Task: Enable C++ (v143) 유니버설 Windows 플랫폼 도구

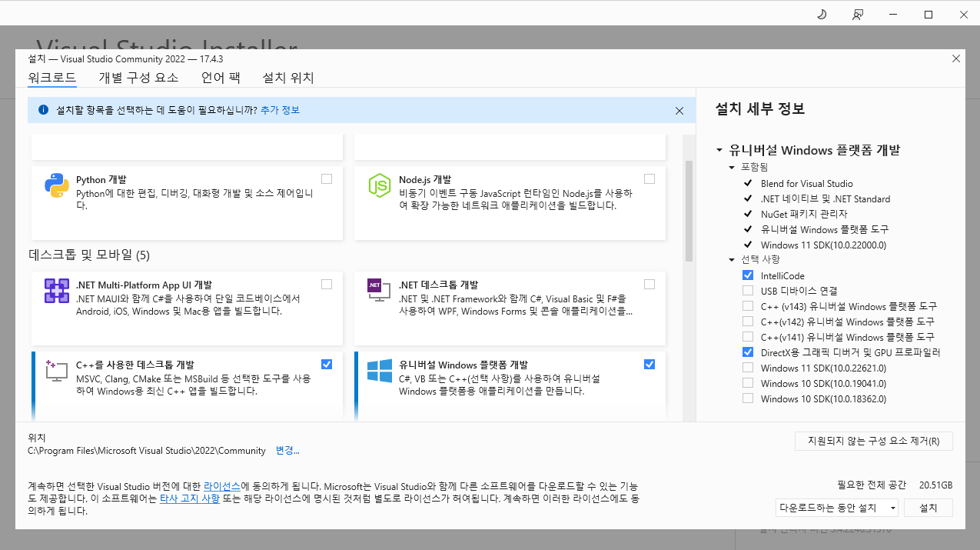Action: pos(748,306)
